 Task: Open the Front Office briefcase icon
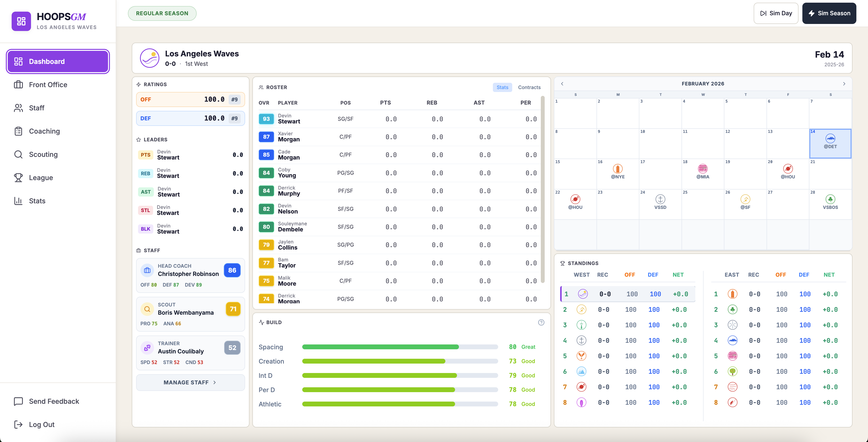(19, 84)
